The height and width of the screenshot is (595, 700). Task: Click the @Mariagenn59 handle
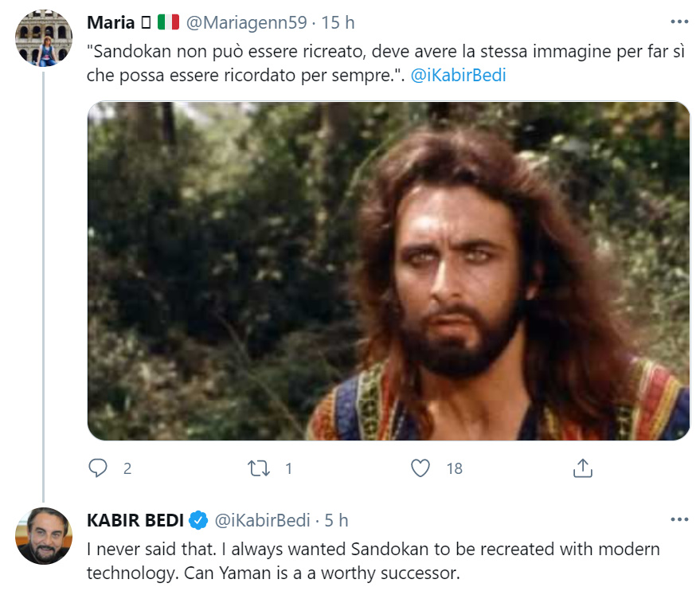246,23
